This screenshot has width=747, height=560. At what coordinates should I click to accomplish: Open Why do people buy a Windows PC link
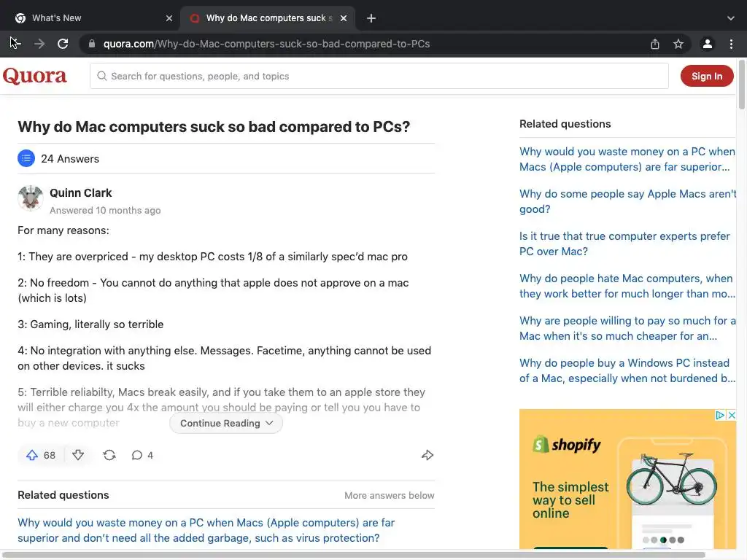coord(627,371)
